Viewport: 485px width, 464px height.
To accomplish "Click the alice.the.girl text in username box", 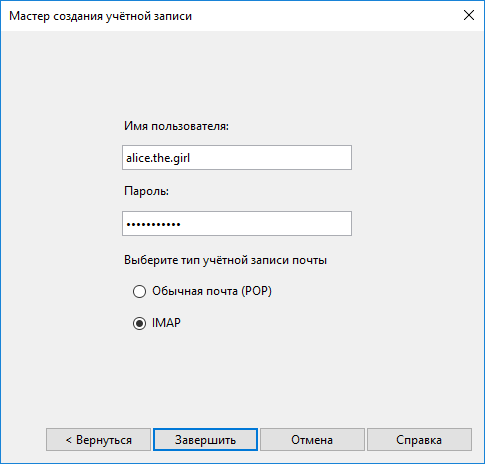I will click(158, 158).
